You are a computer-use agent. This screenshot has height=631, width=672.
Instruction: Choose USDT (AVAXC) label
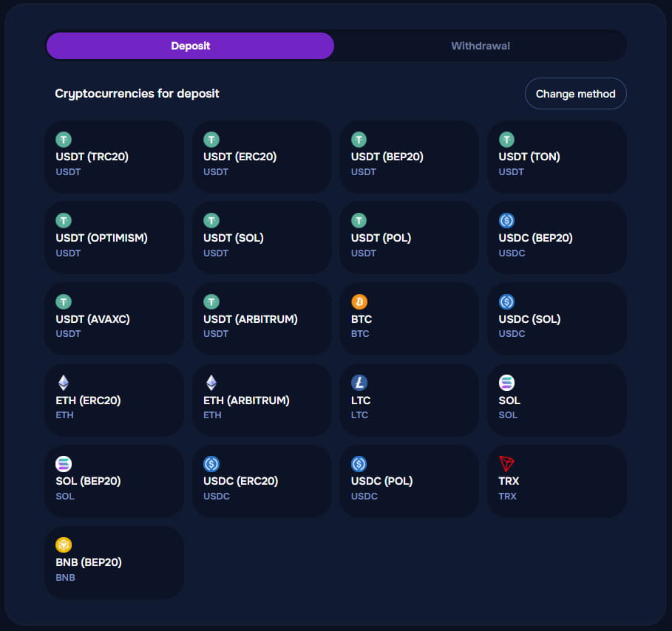92,319
